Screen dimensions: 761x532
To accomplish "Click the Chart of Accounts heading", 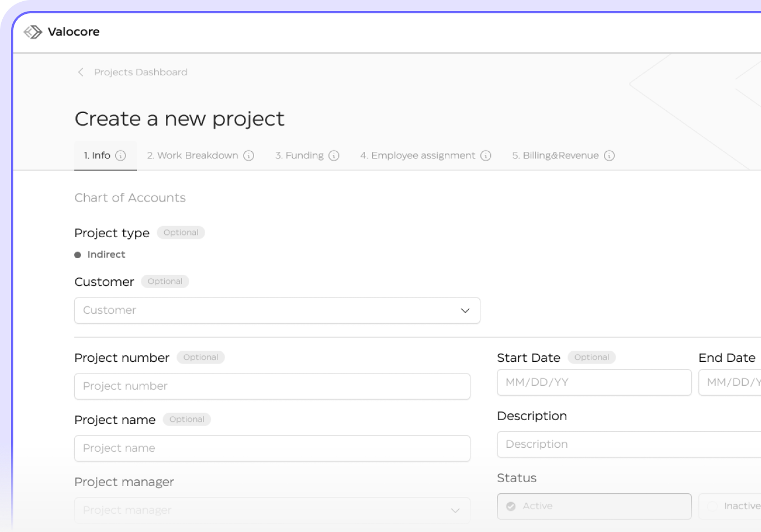I will [x=130, y=198].
